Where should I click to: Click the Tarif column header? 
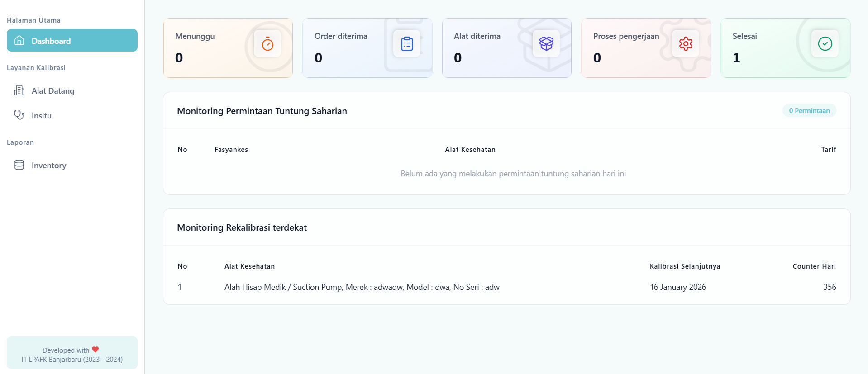pyautogui.click(x=829, y=150)
